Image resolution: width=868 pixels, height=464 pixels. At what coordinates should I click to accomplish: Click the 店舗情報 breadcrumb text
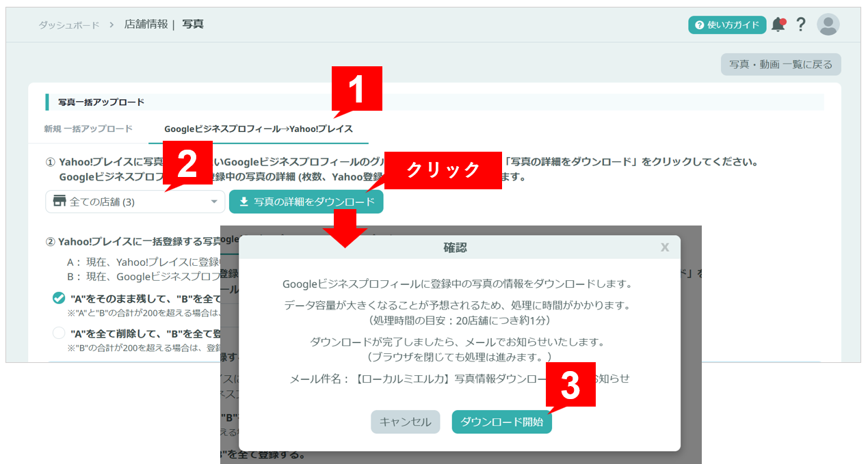point(146,25)
